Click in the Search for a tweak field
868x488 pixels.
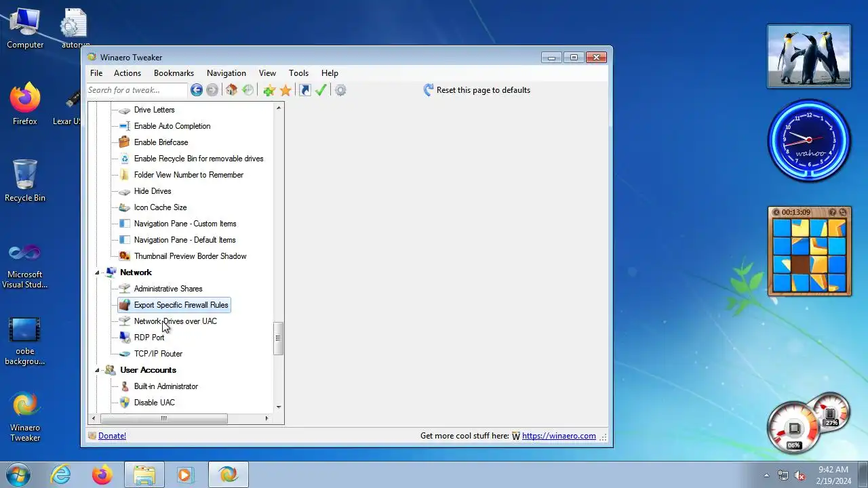pyautogui.click(x=136, y=90)
